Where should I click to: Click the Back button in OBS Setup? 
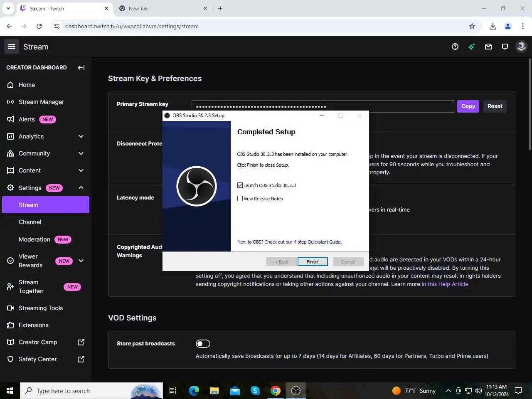(x=281, y=262)
